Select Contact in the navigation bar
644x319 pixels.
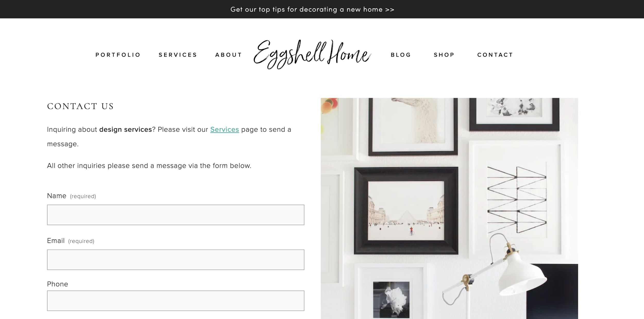click(495, 55)
